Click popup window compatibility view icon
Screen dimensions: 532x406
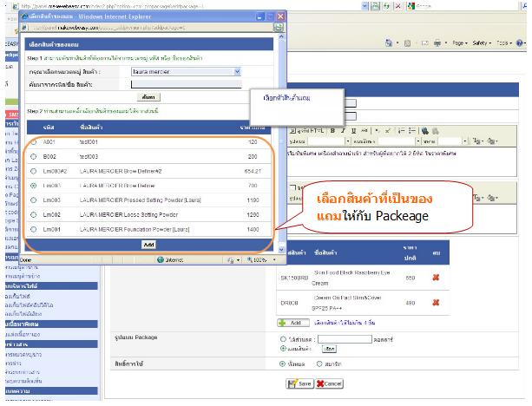[279, 27]
